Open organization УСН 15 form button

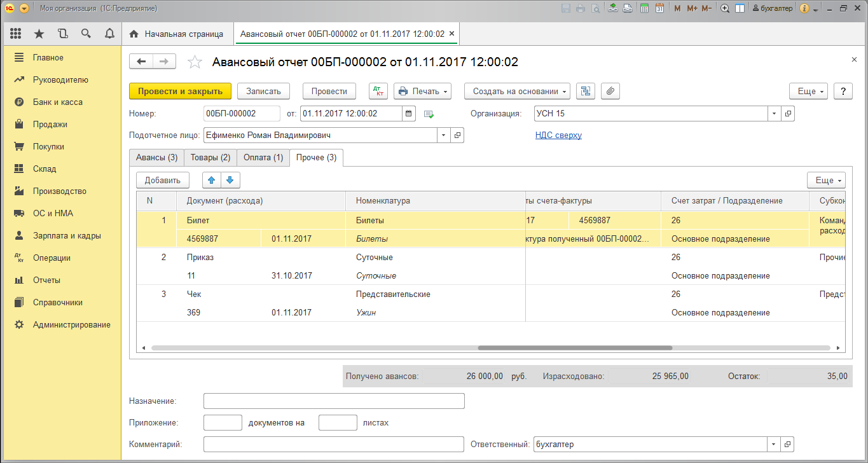(788, 114)
